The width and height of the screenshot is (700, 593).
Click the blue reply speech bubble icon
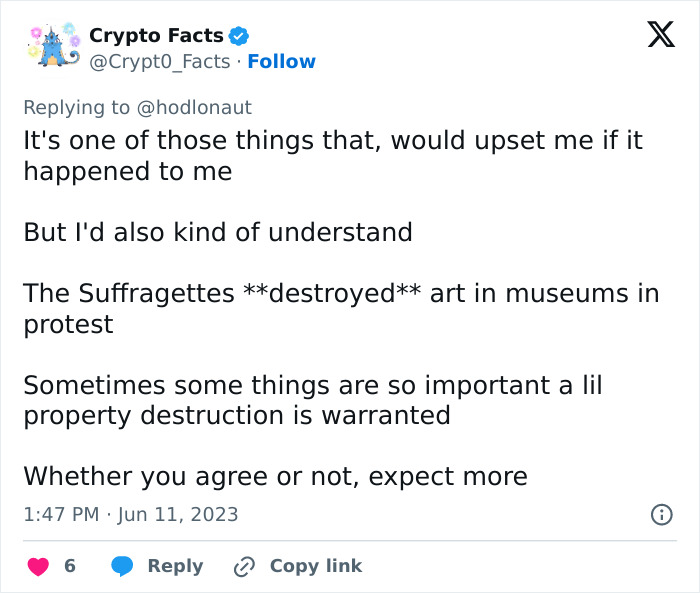(x=123, y=566)
